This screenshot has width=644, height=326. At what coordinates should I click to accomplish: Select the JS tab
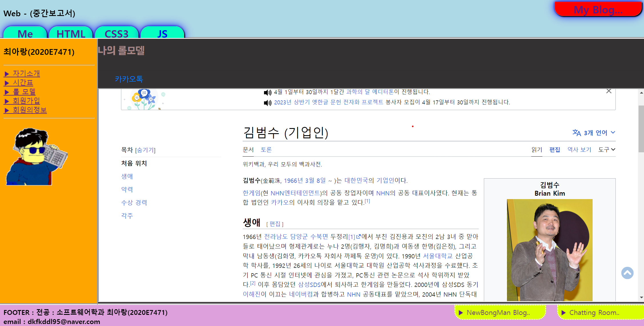tap(162, 34)
